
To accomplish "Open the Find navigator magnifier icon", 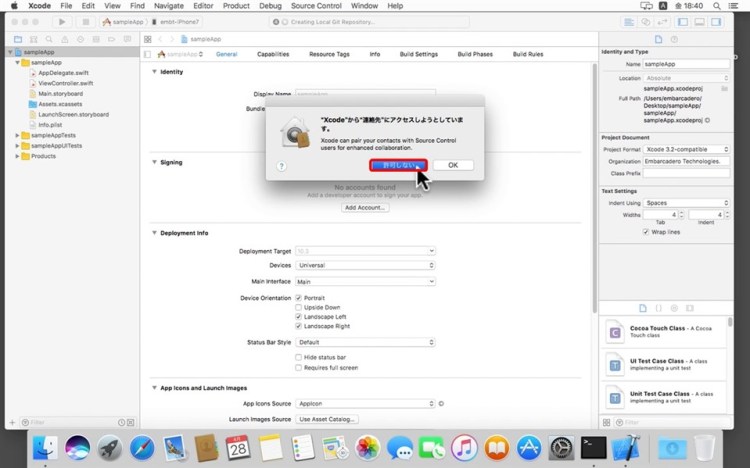I will point(49,39).
